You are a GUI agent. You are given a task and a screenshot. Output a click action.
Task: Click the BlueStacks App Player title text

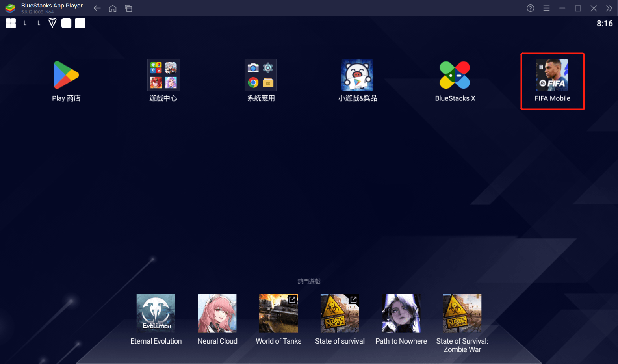pos(52,6)
